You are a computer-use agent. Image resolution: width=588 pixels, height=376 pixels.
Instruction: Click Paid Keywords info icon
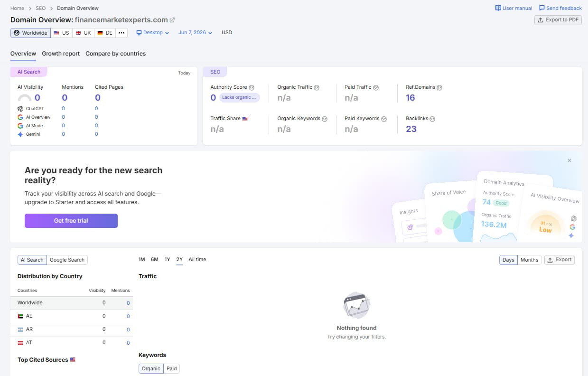[384, 119]
